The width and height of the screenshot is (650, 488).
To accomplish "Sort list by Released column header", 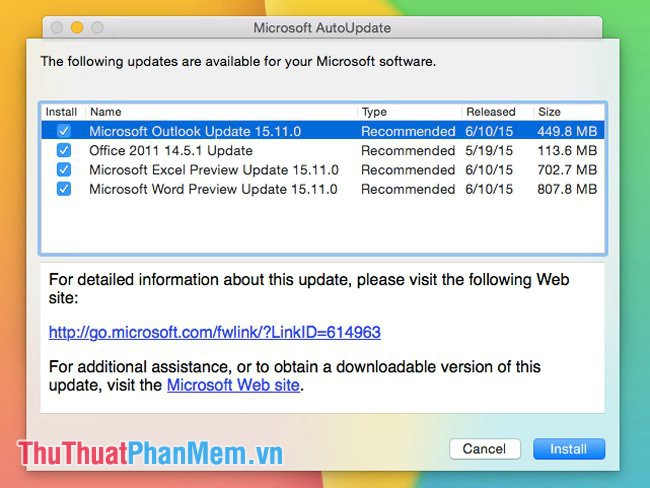I will pos(498,112).
